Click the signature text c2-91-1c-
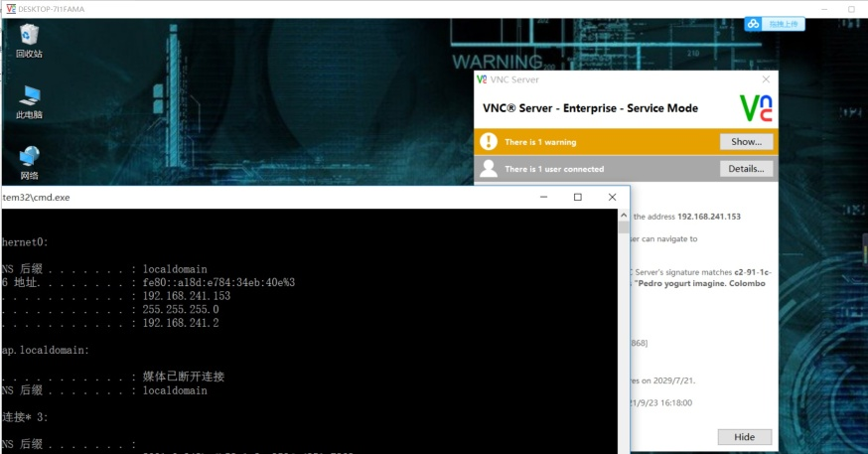This screenshot has height=454, width=868. click(753, 272)
